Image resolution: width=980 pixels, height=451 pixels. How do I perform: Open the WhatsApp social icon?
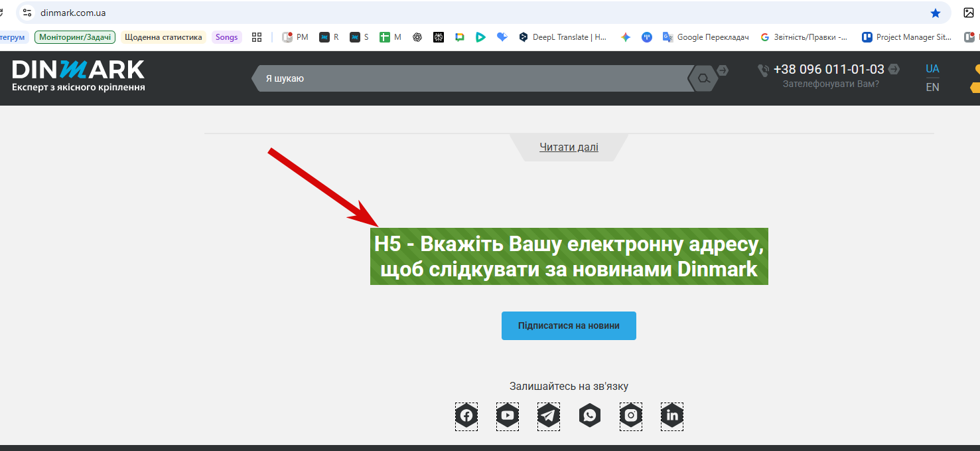coord(590,416)
